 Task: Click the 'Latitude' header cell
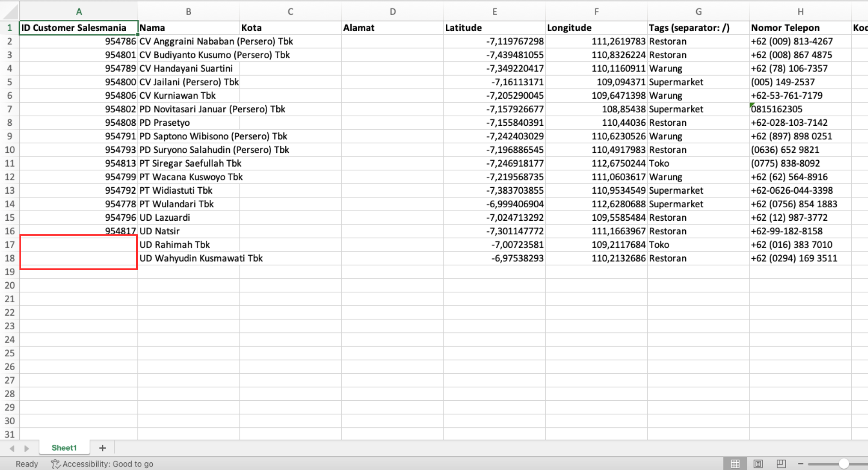click(495, 28)
